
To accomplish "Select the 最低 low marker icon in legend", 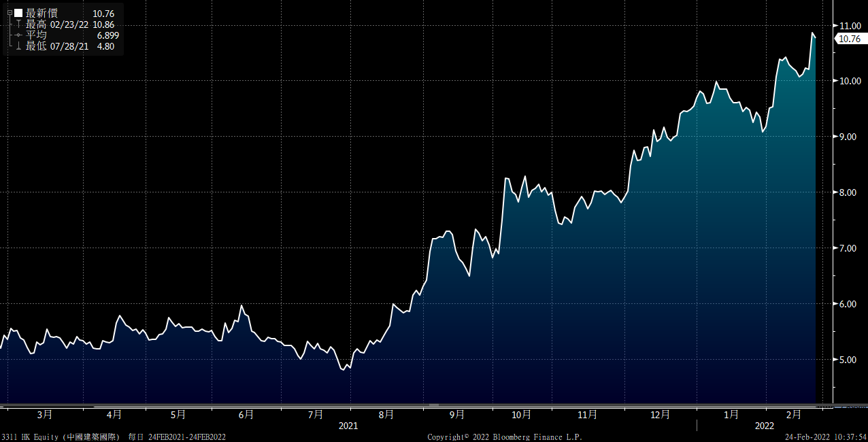I will point(18,46).
